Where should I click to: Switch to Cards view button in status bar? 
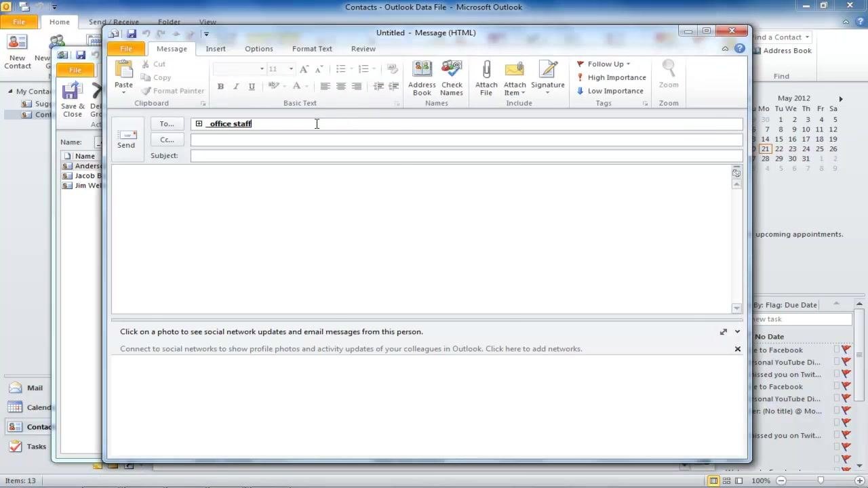(x=727, y=481)
